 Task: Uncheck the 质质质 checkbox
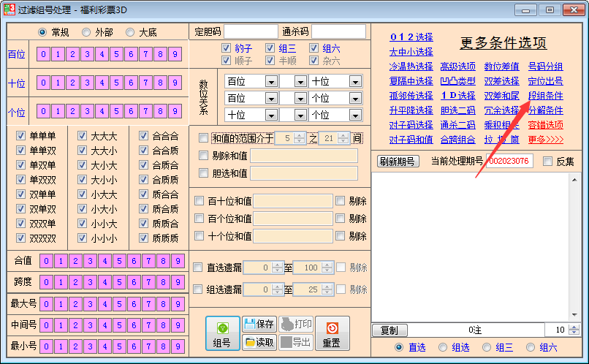[143, 238]
